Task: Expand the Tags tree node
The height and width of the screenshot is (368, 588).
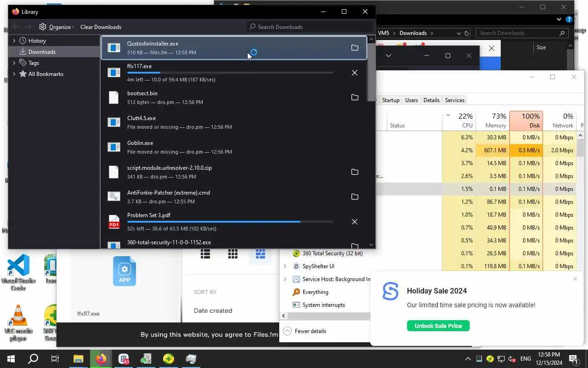Action: tap(14, 63)
